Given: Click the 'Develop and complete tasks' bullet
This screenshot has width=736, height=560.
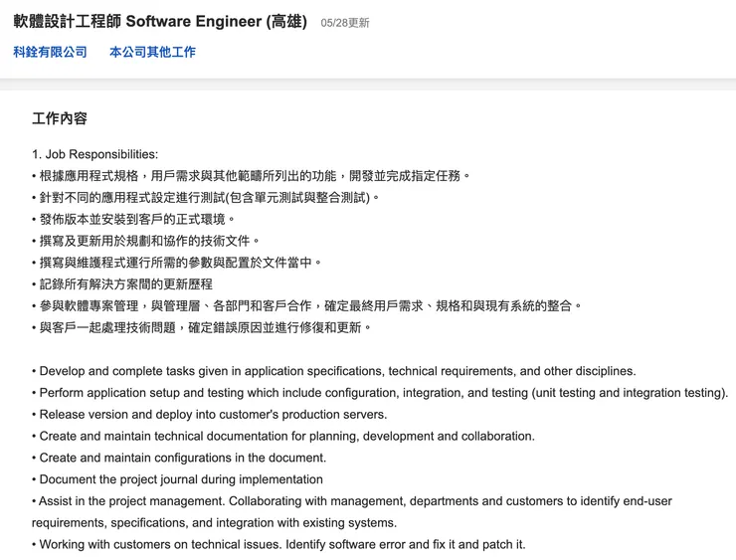Looking at the screenshot, I should [333, 371].
